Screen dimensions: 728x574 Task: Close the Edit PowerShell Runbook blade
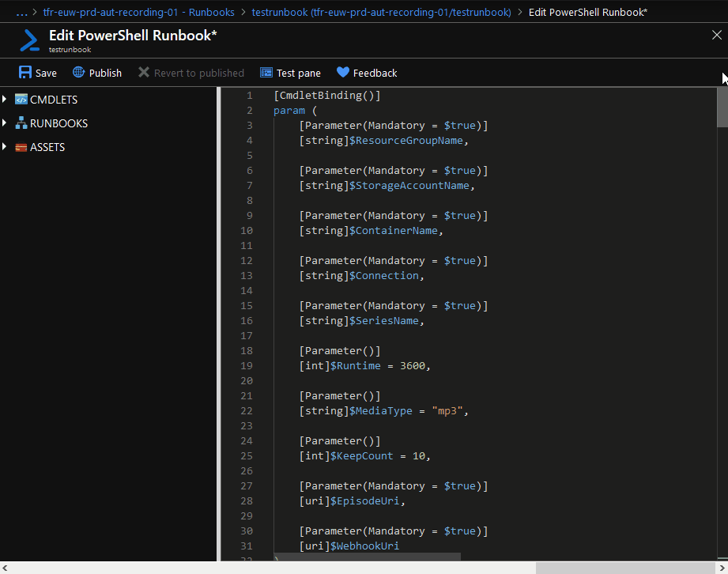(x=717, y=35)
